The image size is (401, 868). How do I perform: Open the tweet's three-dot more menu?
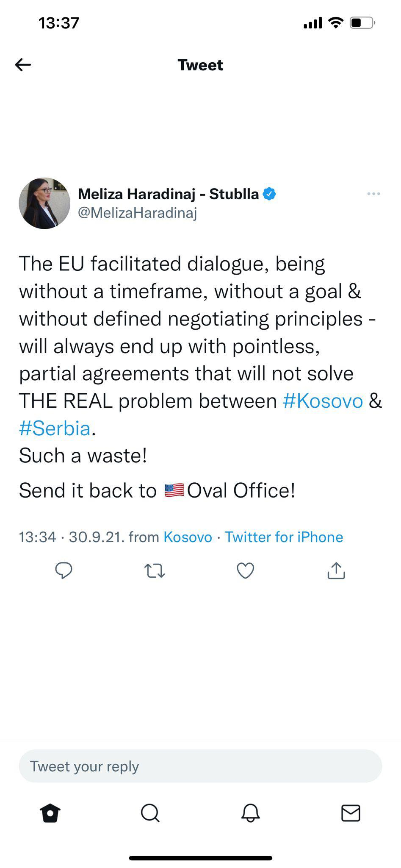[373, 194]
